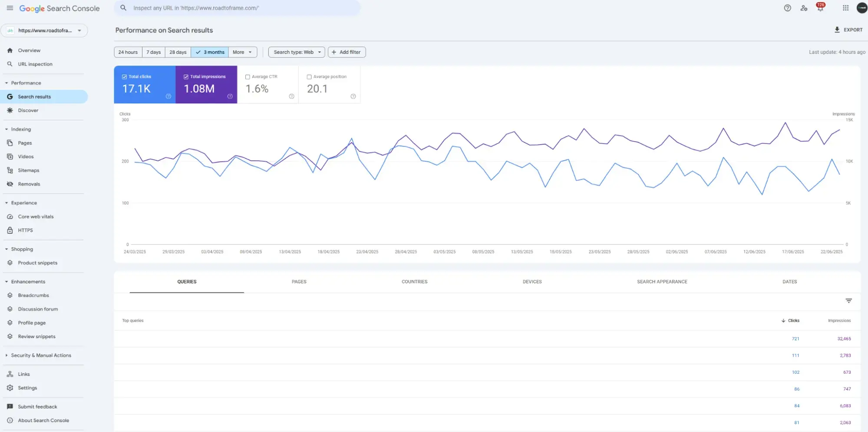This screenshot has width=868, height=432.
Task: Open the filter icon above top queries
Action: 848,300
